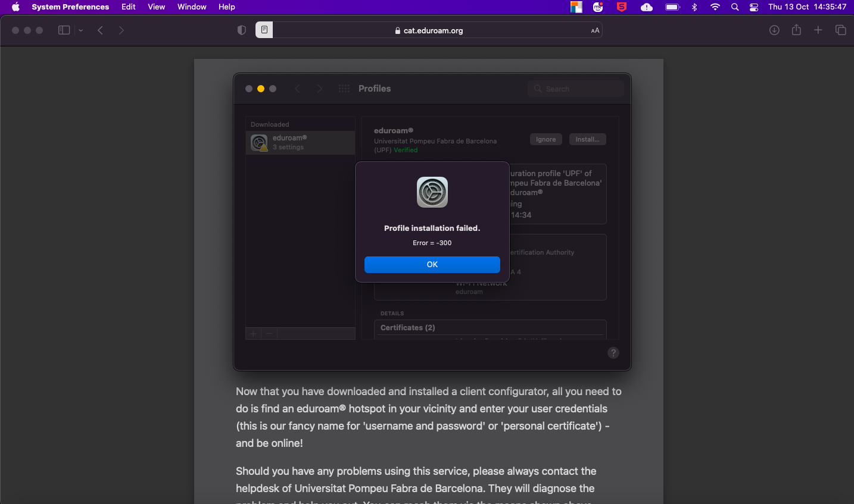Show Safari downloads

tap(774, 30)
